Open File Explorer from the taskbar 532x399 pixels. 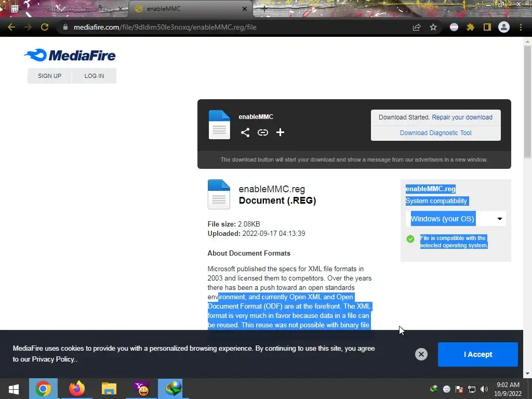(109, 389)
